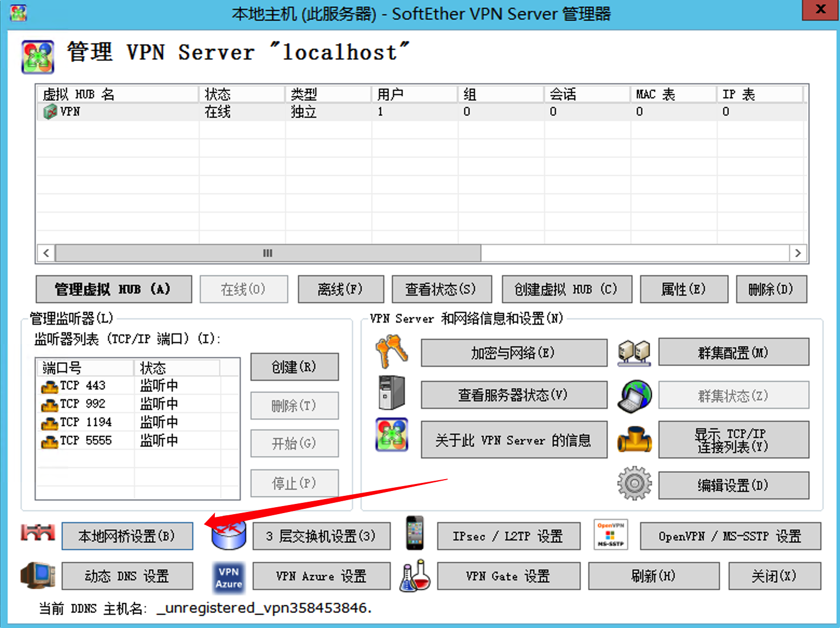Select listener row TCP 5555

[x=138, y=441]
